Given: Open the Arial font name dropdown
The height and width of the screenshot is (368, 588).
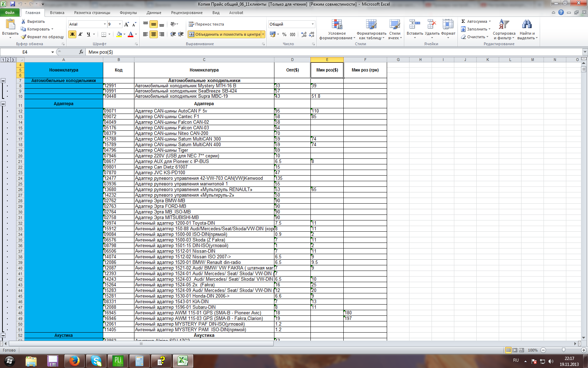Looking at the screenshot, I should point(105,24).
